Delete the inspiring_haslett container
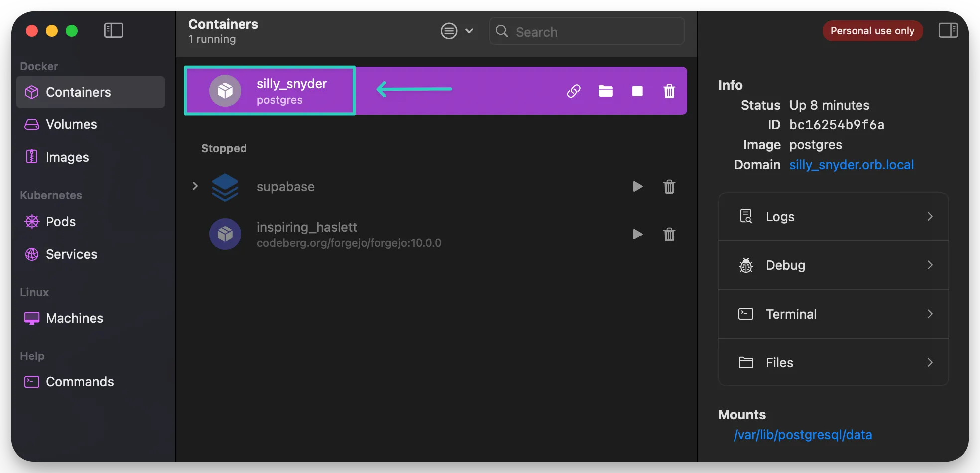The height and width of the screenshot is (473, 980). (669, 235)
